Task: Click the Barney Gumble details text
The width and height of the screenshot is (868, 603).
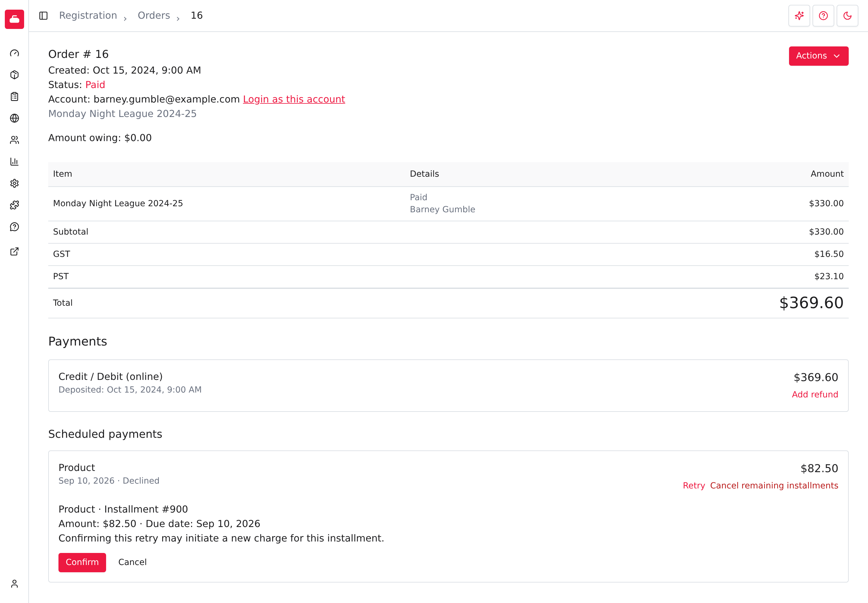Action: [x=443, y=209]
